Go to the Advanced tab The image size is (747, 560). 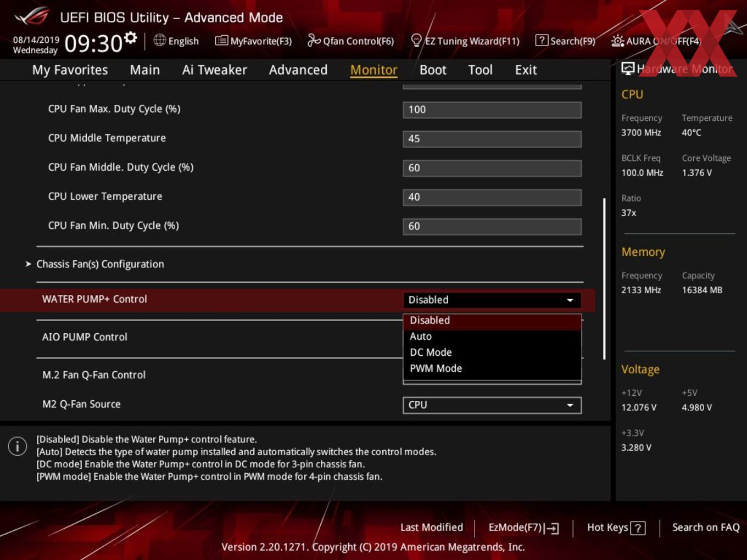coord(298,70)
